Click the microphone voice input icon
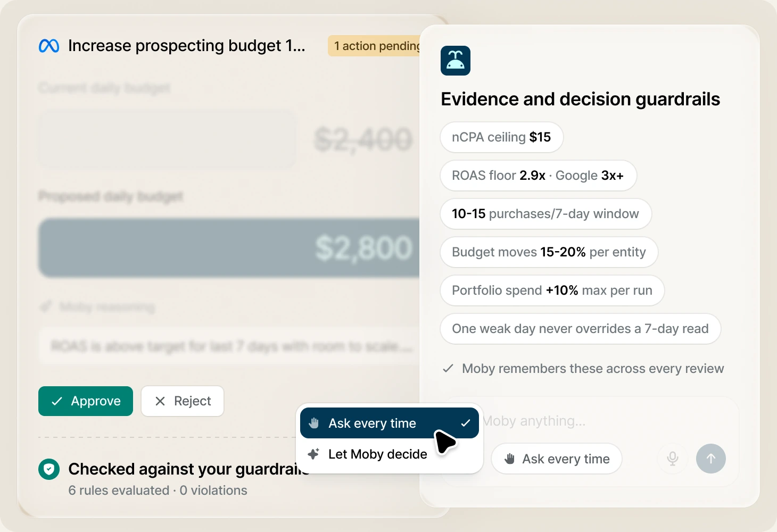 pos(673,459)
